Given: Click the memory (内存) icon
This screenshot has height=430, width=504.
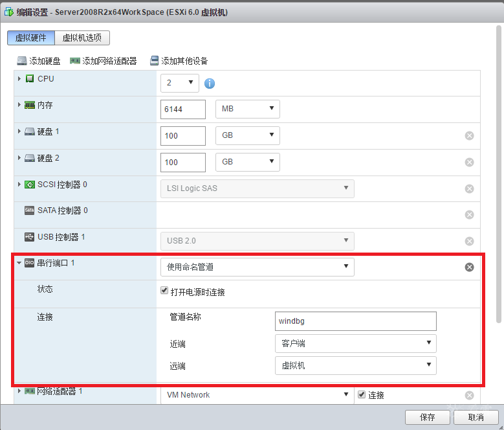Looking at the screenshot, I should (x=30, y=105).
